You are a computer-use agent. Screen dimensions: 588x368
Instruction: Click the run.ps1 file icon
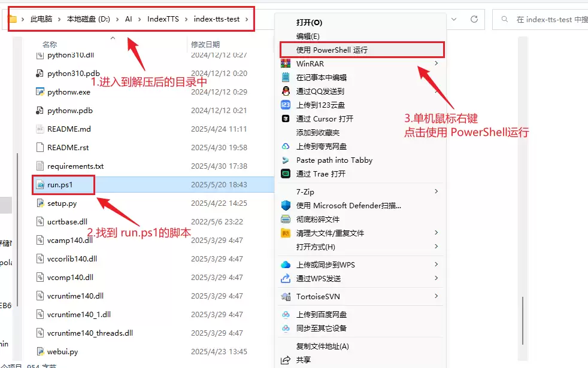tap(40, 185)
